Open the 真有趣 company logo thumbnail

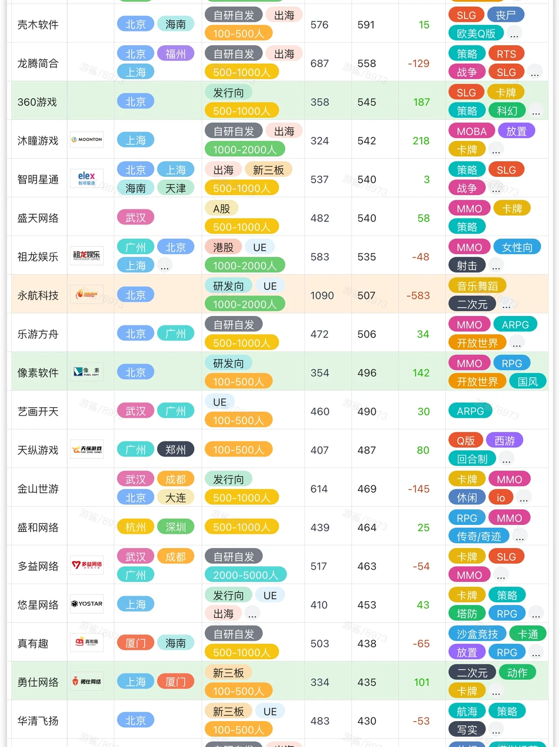pos(87,643)
